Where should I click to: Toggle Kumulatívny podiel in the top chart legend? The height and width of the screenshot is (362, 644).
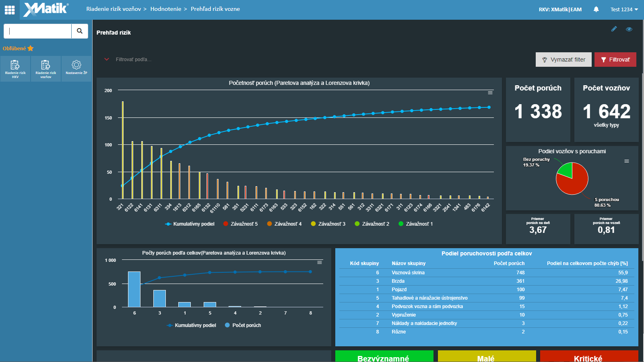(x=190, y=224)
